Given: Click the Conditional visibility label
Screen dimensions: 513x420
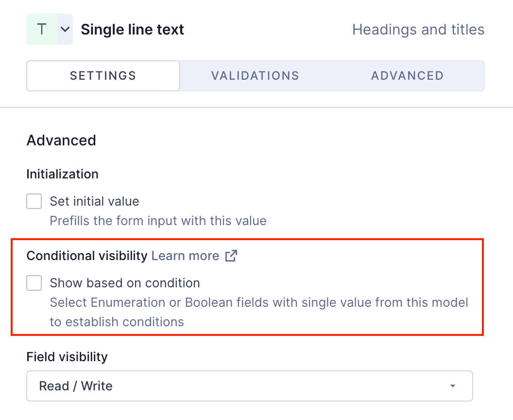Looking at the screenshot, I should pyautogui.click(x=86, y=255).
